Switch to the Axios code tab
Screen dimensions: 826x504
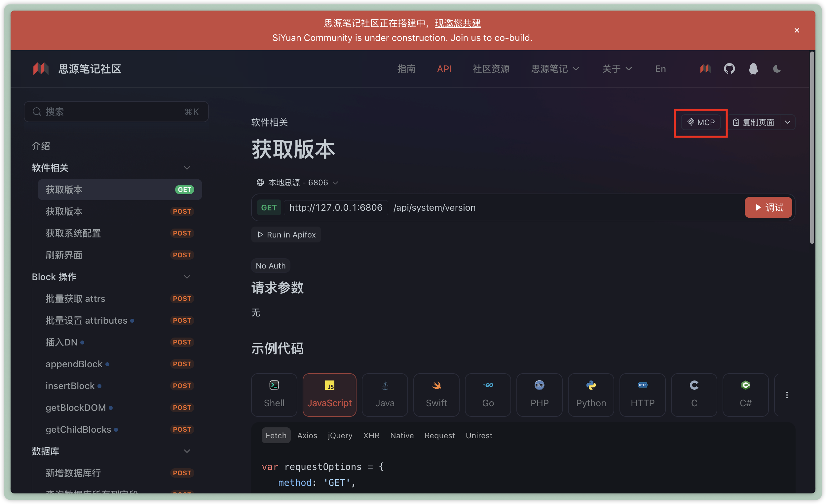(x=307, y=435)
